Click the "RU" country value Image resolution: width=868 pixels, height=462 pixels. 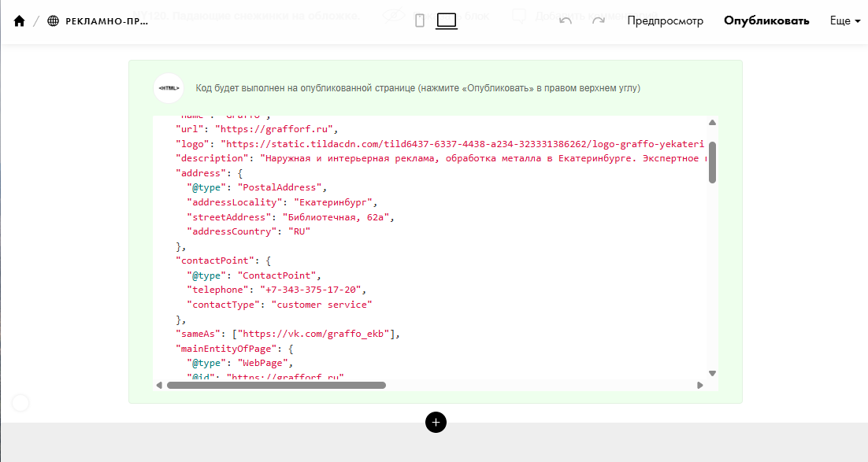[x=299, y=231]
